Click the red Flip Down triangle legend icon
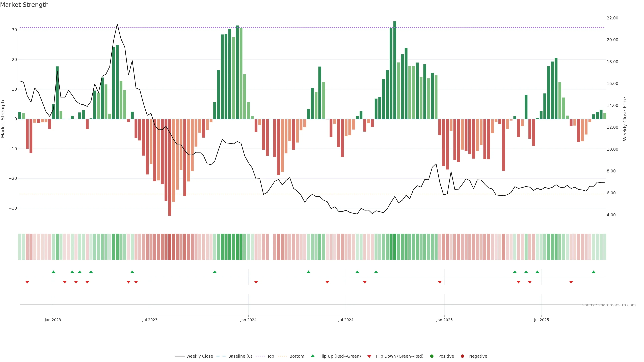The height and width of the screenshot is (362, 644). [x=369, y=356]
